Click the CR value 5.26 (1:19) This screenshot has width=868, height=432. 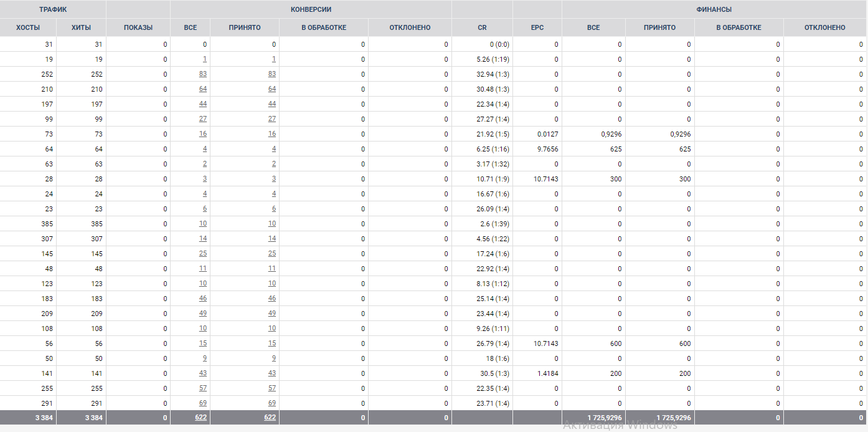pos(493,59)
